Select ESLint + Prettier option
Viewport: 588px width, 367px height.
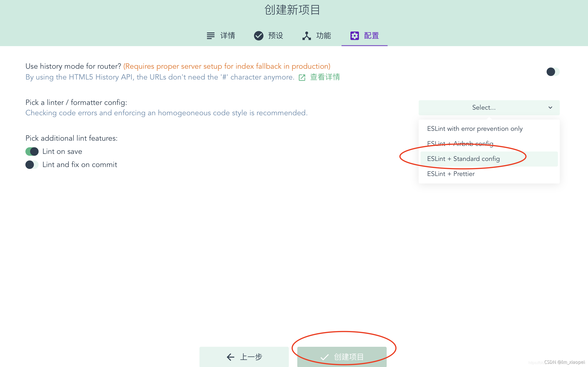point(451,174)
